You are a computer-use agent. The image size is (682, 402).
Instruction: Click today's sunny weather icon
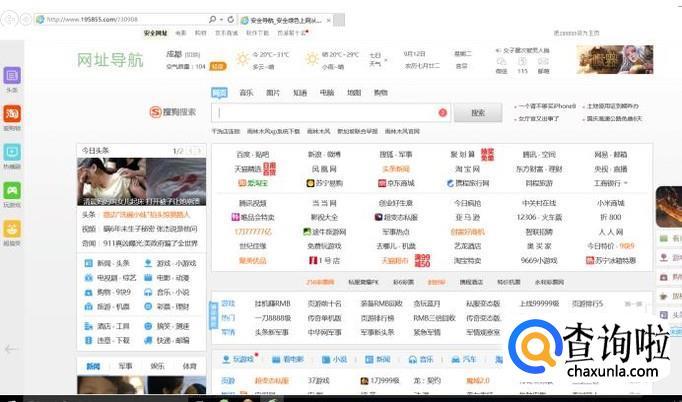[242, 59]
